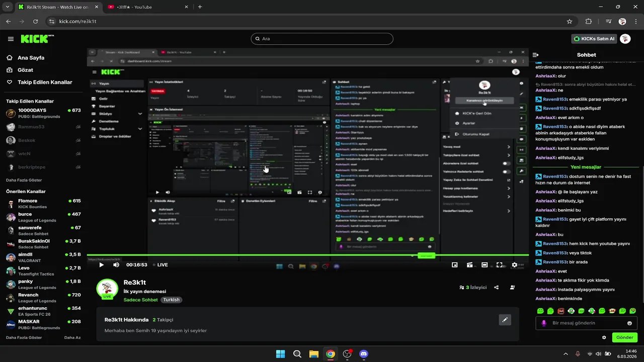Open chat settings gear
This screenshot has width=644, height=362.
[604, 337]
